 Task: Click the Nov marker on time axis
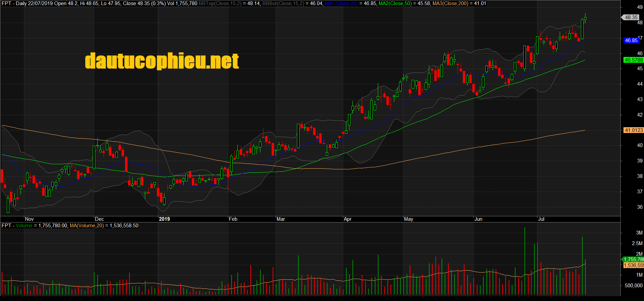coord(29,219)
